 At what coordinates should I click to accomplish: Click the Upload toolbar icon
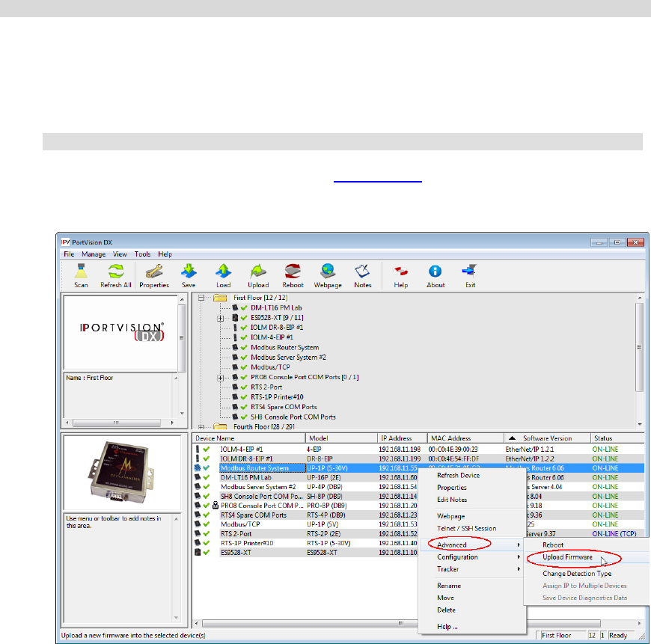258,272
